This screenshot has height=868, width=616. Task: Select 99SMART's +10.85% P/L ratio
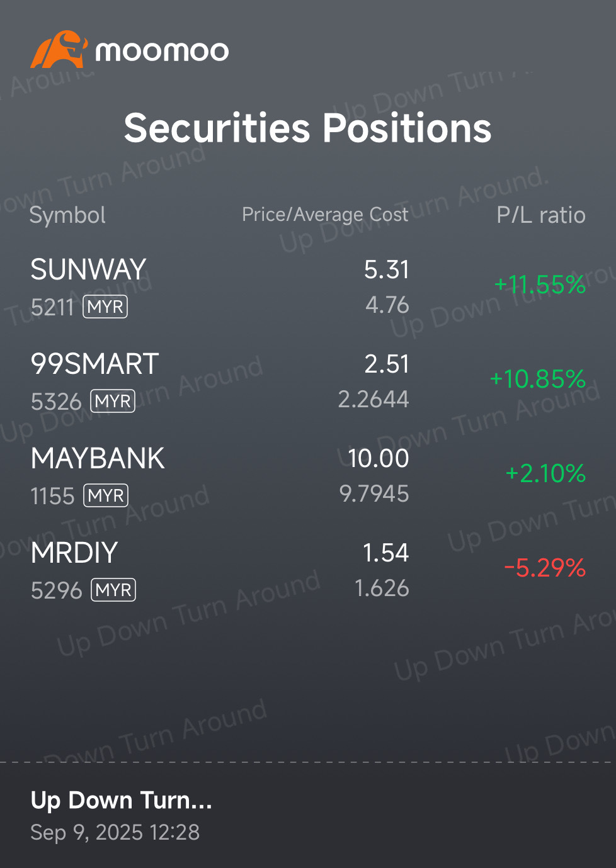pyautogui.click(x=538, y=379)
